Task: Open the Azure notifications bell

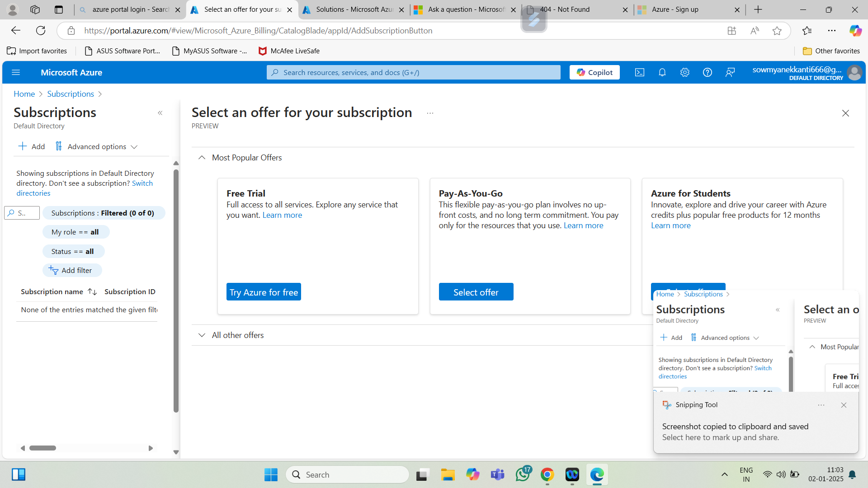Action: (x=662, y=72)
